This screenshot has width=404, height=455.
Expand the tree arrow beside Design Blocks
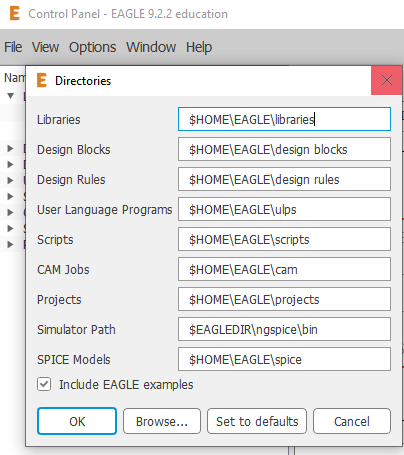10,148
